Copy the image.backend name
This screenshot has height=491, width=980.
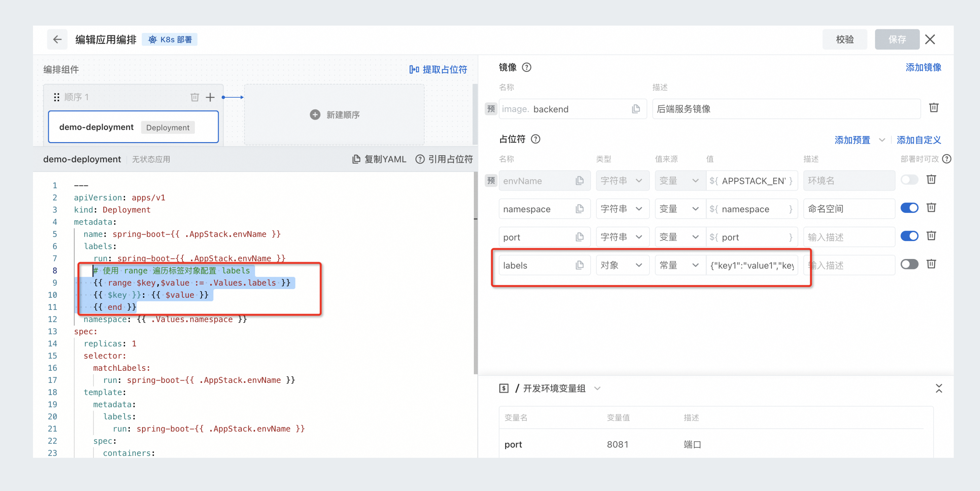636,109
